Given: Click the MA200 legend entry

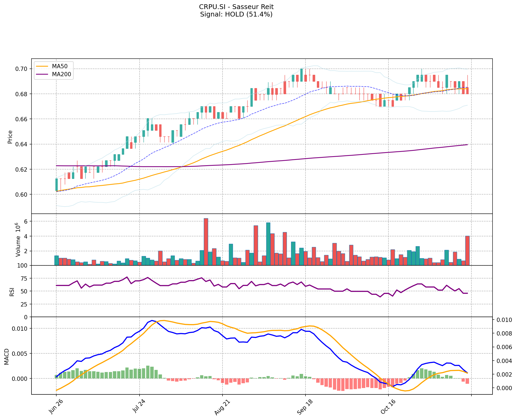Looking at the screenshot, I should click(x=61, y=74).
